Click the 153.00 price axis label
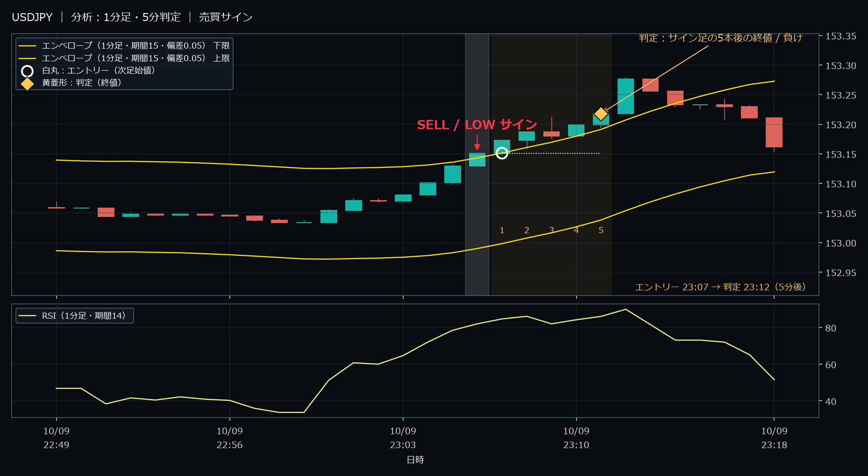868x476 pixels. point(841,244)
